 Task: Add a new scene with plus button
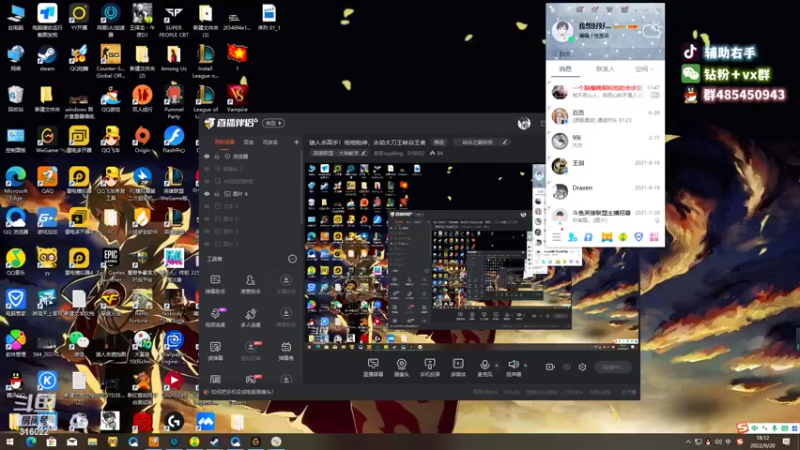296,142
